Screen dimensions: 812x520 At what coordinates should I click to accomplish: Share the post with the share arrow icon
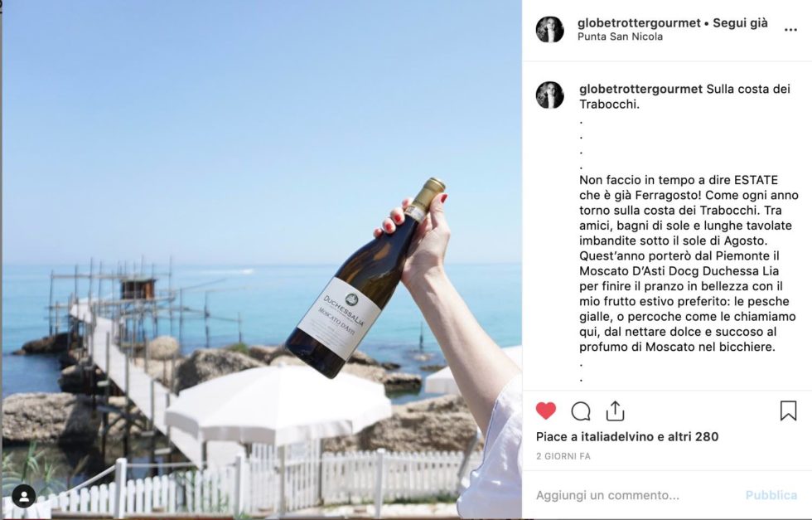[x=615, y=411]
